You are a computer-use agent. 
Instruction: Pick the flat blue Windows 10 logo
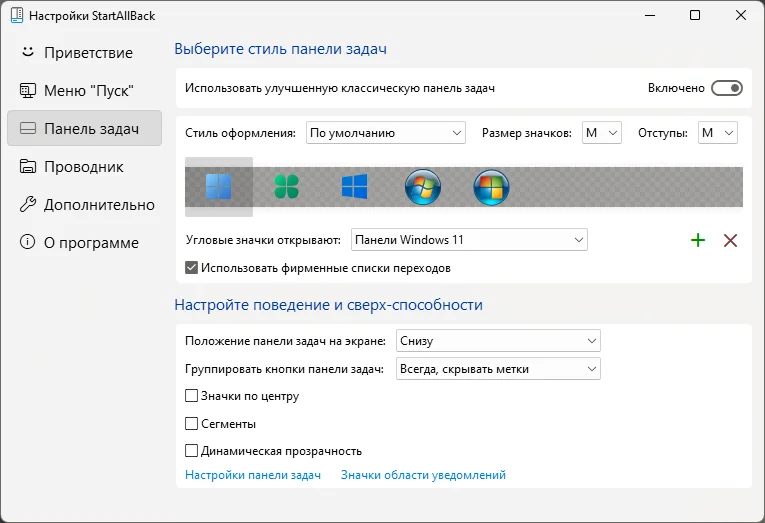(355, 187)
